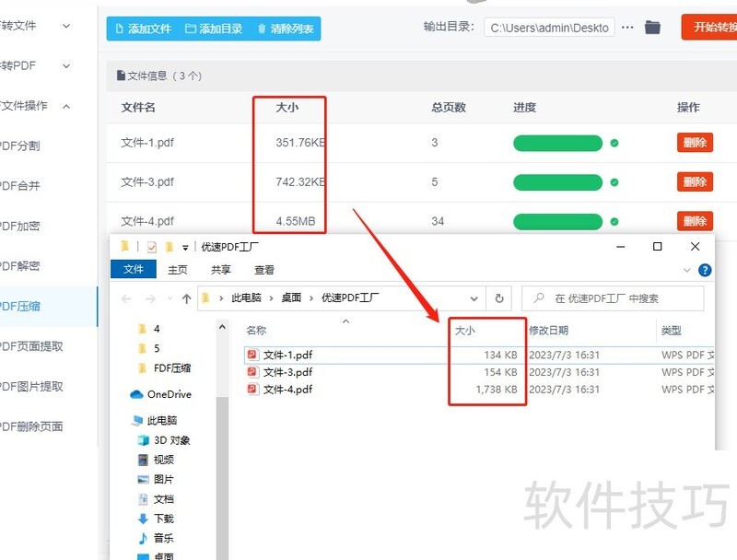Click 文件-1.pdf in the converter list
Screen dimensions: 737x560
point(147,143)
